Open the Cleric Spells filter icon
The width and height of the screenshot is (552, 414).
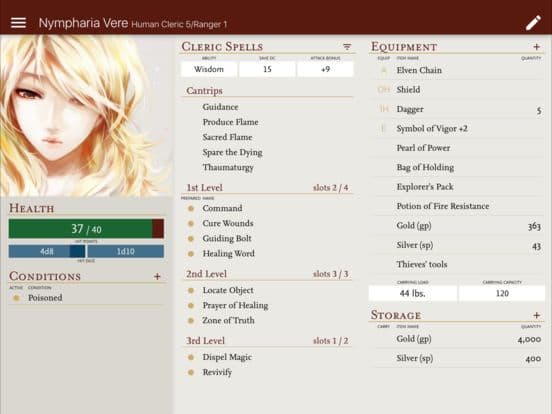point(347,46)
